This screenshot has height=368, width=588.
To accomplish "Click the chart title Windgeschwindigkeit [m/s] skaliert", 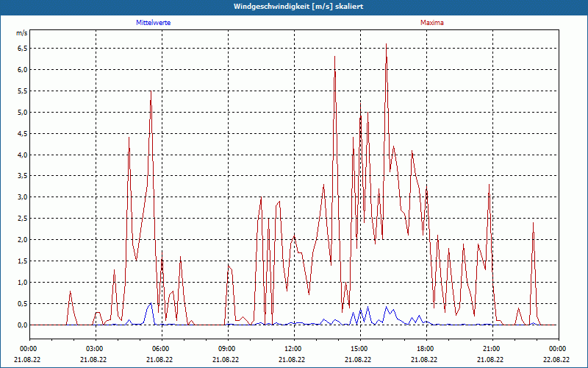I will point(298,7).
